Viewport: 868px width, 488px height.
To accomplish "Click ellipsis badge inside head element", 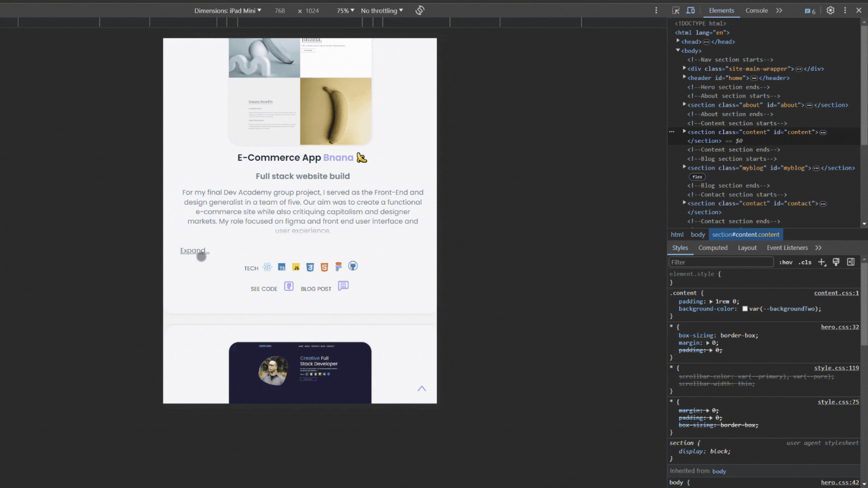I will [707, 42].
